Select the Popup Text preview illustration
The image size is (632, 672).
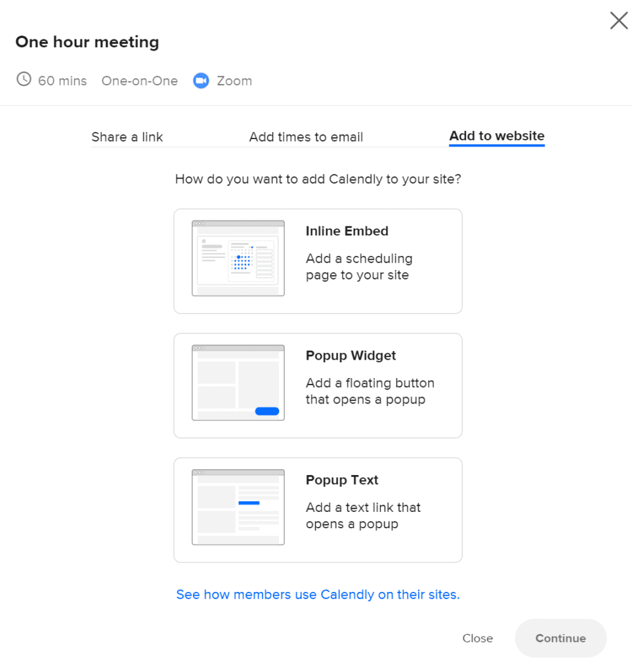click(238, 507)
